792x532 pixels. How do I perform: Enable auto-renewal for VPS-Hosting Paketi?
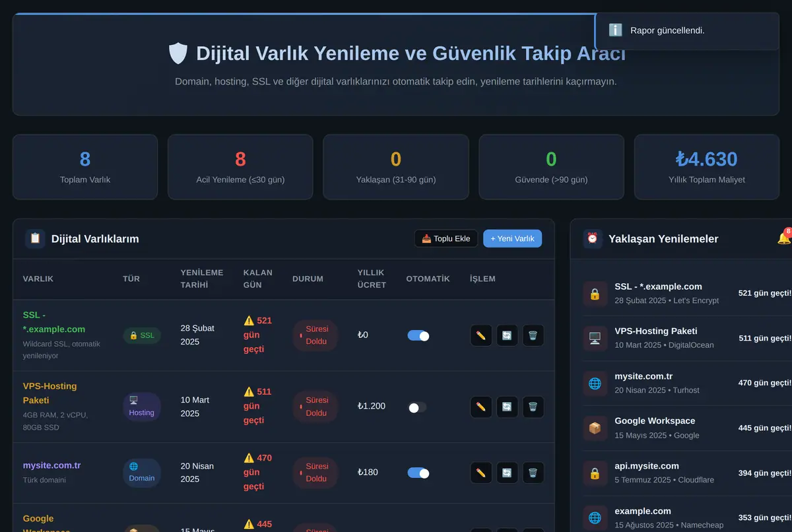click(418, 407)
